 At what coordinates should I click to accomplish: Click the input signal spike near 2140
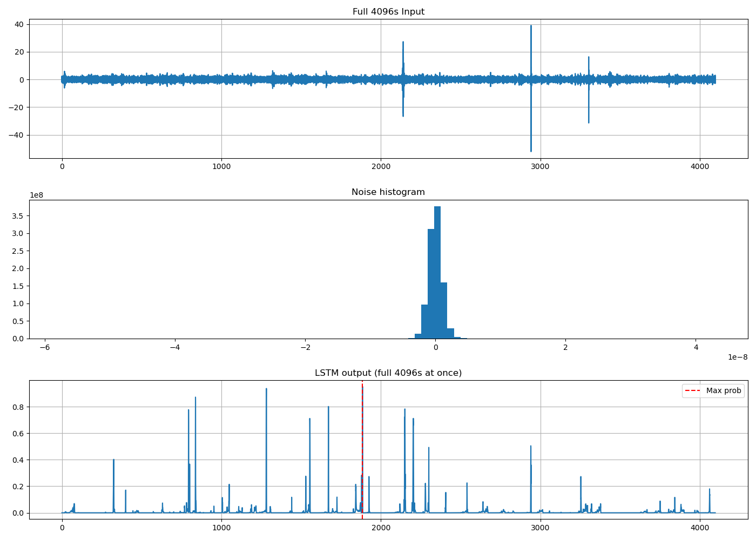click(403, 79)
